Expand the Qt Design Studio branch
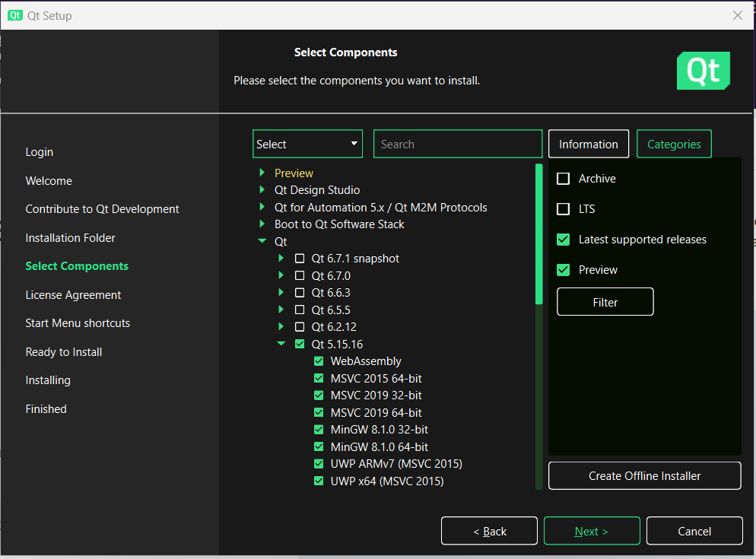 click(262, 189)
